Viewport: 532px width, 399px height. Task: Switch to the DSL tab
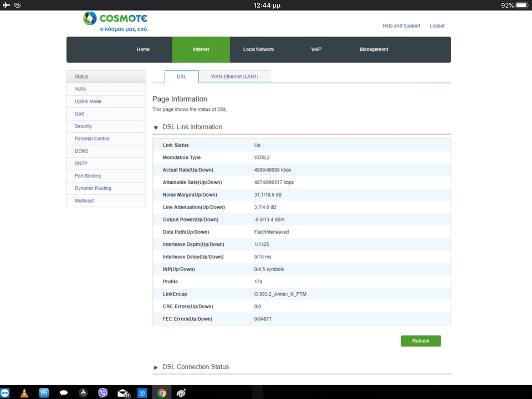[182, 76]
